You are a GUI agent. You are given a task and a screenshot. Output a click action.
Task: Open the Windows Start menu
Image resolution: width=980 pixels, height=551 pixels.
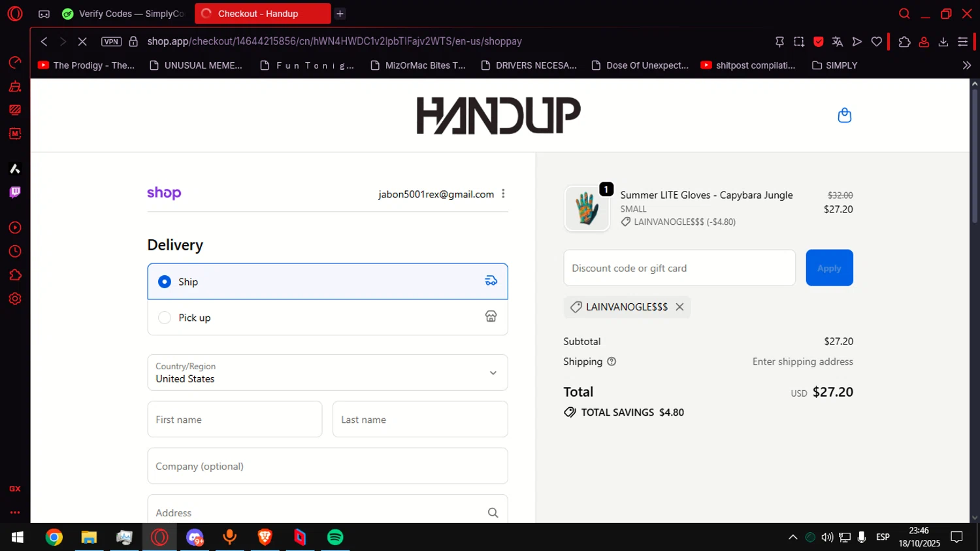pos(18,537)
